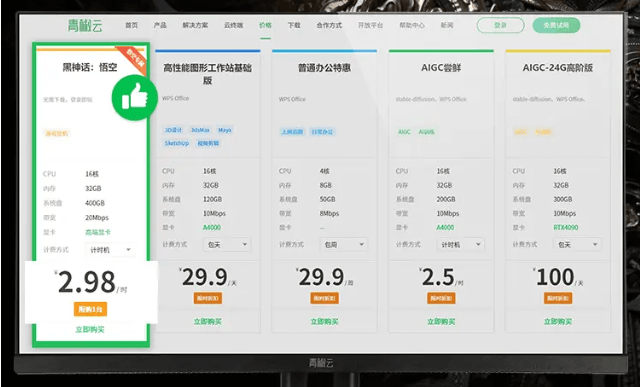The height and width of the screenshot is (387, 640).
Task: Click the 2.5 price on AIGC尝鲜 card
Action: [438, 278]
